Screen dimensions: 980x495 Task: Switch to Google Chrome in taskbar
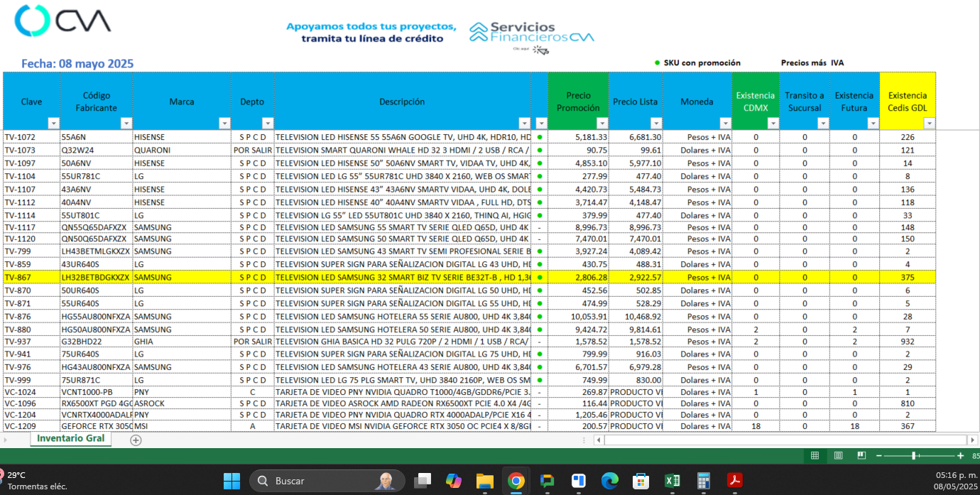click(x=516, y=481)
